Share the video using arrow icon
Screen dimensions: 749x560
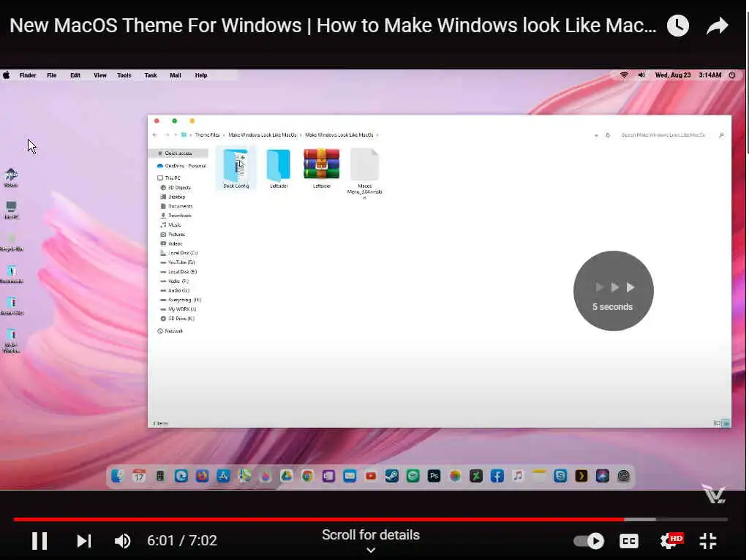click(717, 26)
